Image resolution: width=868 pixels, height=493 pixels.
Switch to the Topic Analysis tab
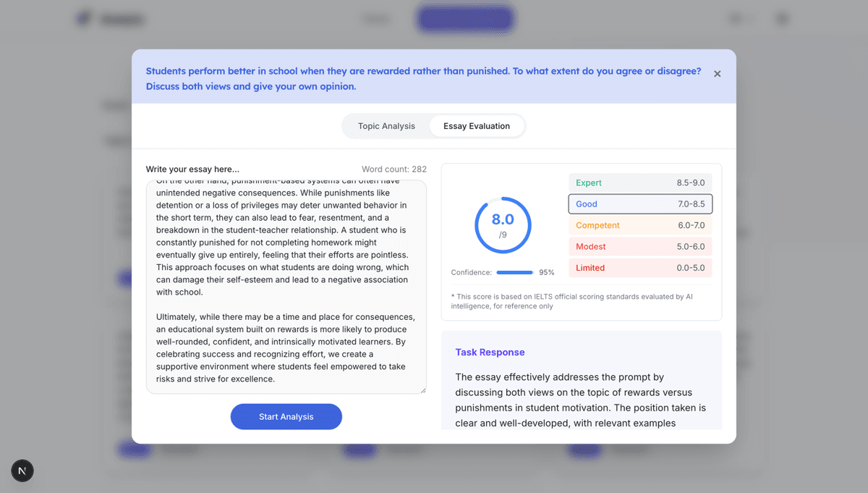[386, 126]
